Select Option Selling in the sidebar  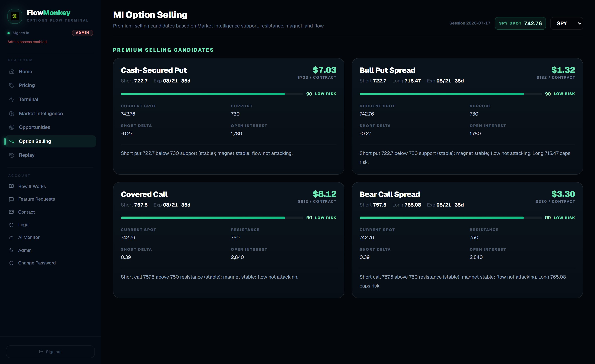50,141
